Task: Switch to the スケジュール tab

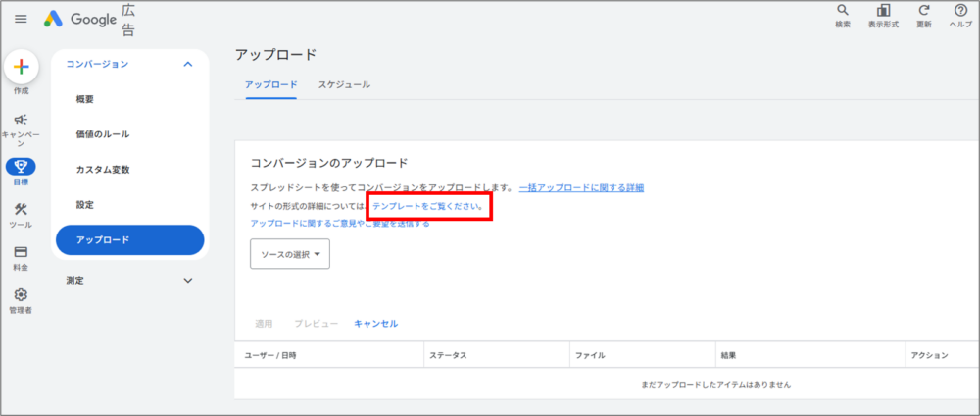Action: [x=344, y=85]
